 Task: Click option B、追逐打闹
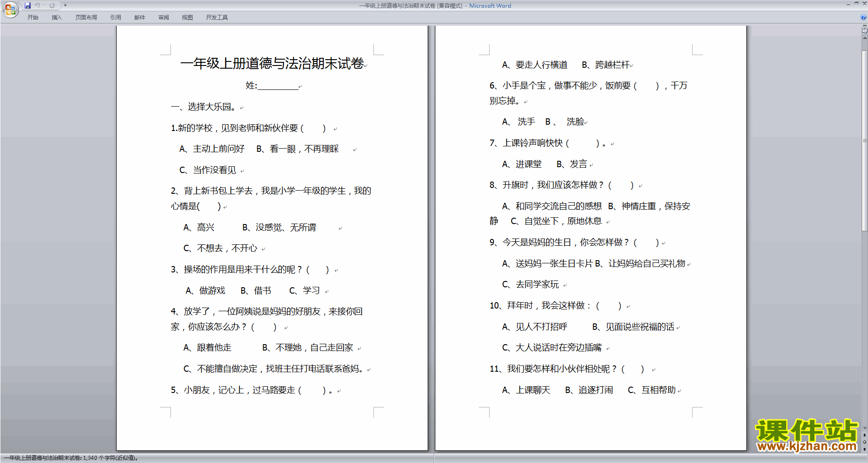[589, 390]
